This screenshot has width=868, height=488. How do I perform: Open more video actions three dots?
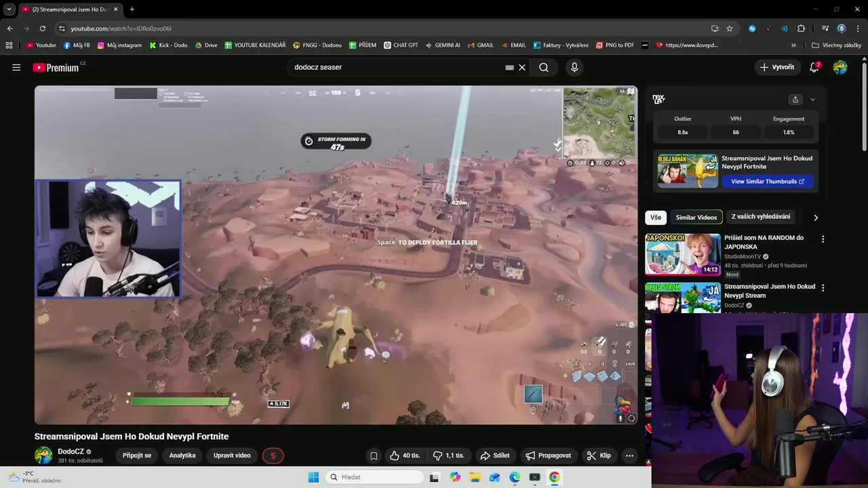click(x=630, y=455)
